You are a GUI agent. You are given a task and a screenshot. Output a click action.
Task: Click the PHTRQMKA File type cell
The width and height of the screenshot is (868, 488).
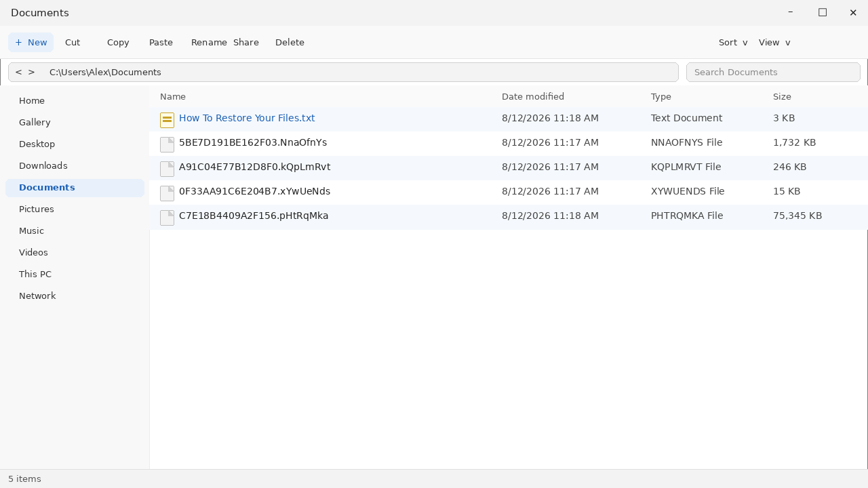point(687,216)
